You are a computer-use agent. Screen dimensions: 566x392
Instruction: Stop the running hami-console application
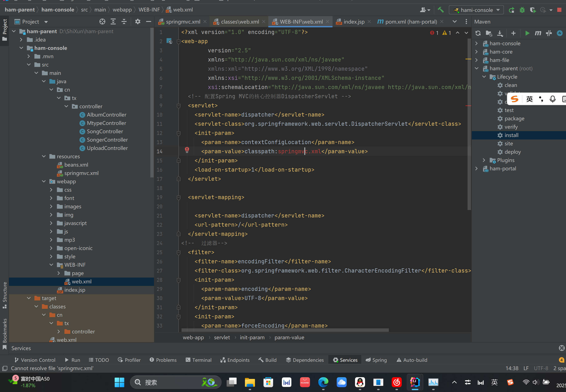559,10
